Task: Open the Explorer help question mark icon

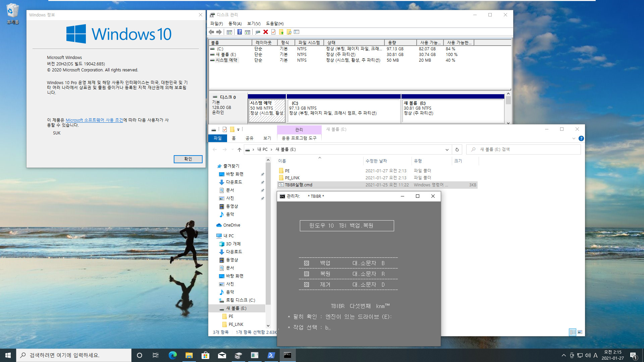Action: [x=581, y=138]
